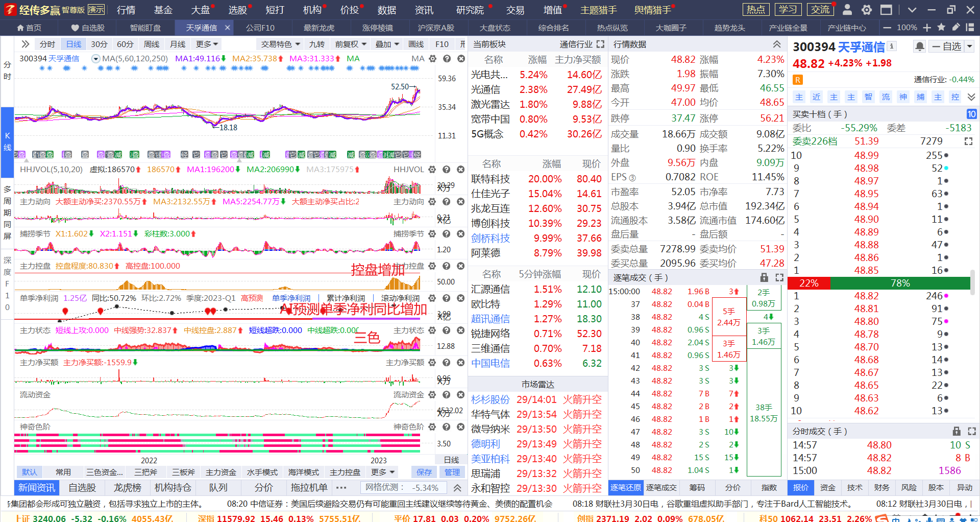The height and width of the screenshot is (522, 980).
Task: Open the panel layout icon next to pencil
Action: (970, 28)
